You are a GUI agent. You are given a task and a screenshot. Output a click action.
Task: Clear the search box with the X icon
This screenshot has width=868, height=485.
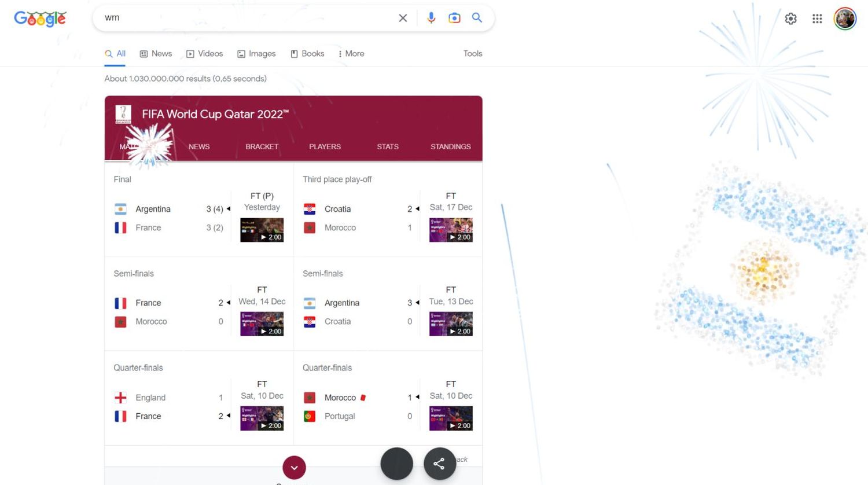(403, 18)
